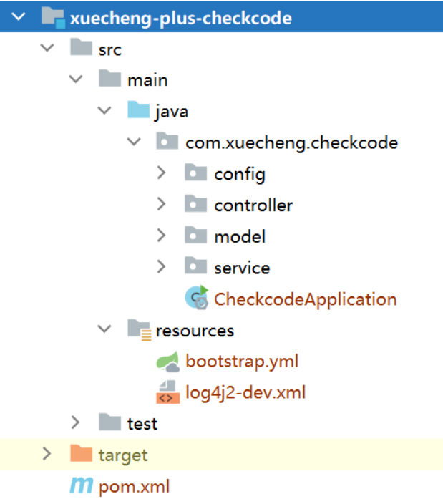The height and width of the screenshot is (504, 443).
Task: Expand the model package arrow
Action: pos(161,236)
